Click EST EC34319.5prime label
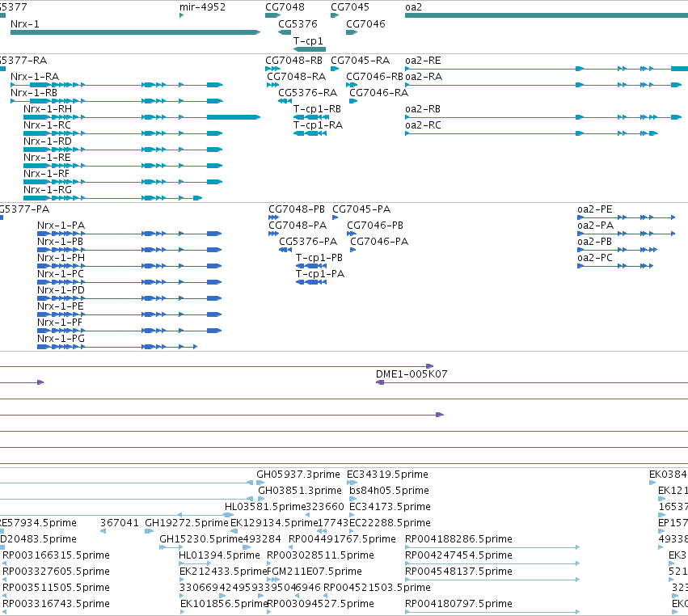Viewport: 688px width, 616px height. (x=387, y=475)
